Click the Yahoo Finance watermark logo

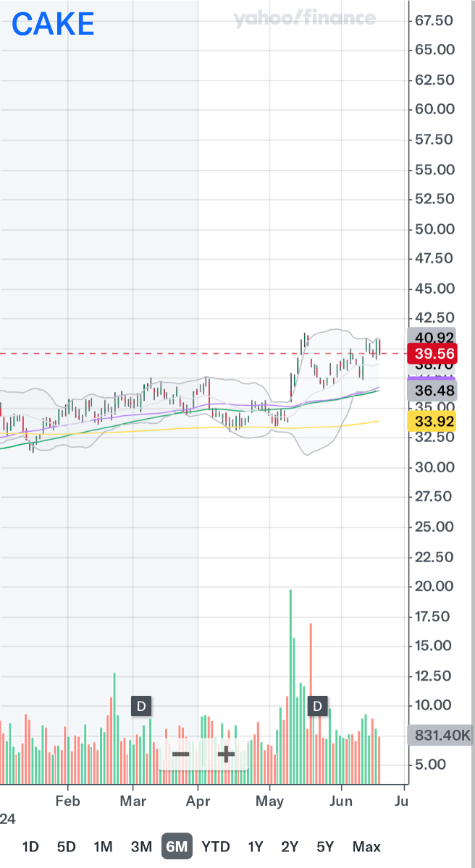coord(305,19)
